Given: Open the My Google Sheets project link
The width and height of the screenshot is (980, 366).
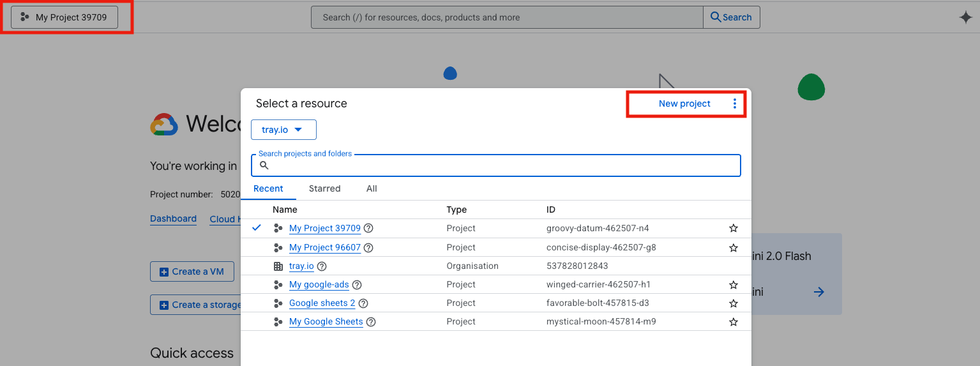Looking at the screenshot, I should pyautogui.click(x=326, y=322).
